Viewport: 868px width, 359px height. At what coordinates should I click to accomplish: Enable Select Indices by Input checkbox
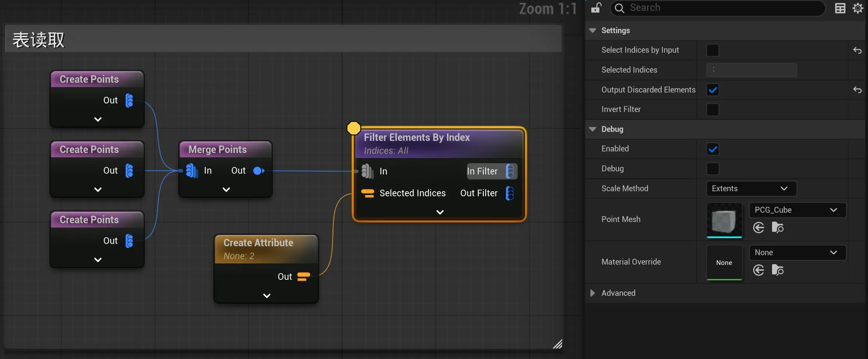[713, 50]
